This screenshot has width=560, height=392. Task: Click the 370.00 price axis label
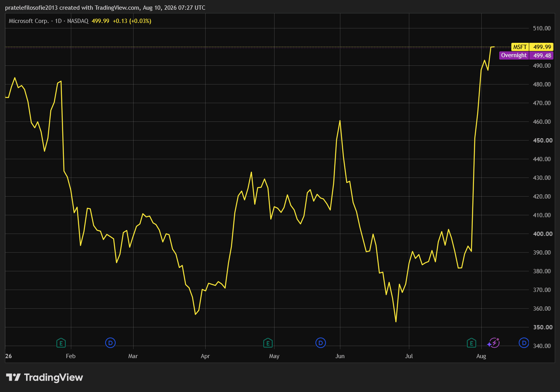pos(542,290)
